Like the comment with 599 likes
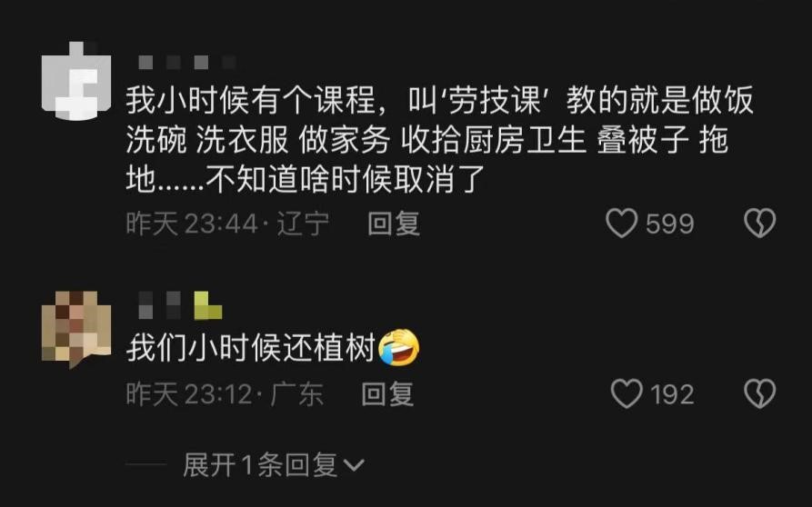 pos(621,223)
